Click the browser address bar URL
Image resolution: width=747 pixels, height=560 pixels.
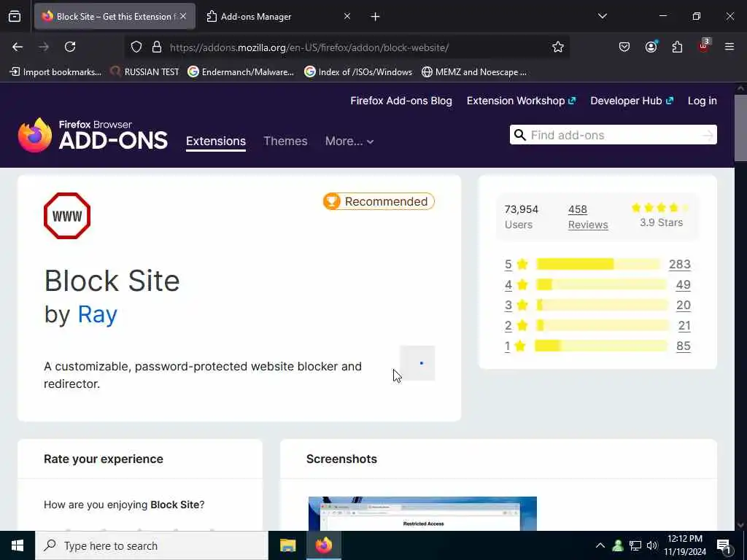click(x=309, y=47)
